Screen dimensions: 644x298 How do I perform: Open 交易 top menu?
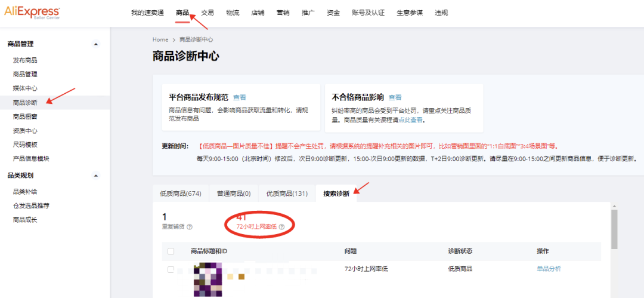click(208, 13)
